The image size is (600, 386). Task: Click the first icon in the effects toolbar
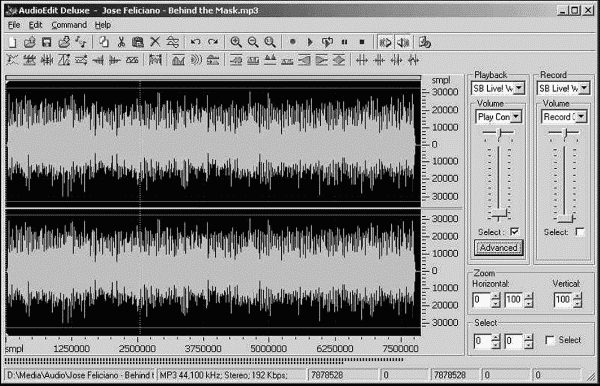click(12, 60)
